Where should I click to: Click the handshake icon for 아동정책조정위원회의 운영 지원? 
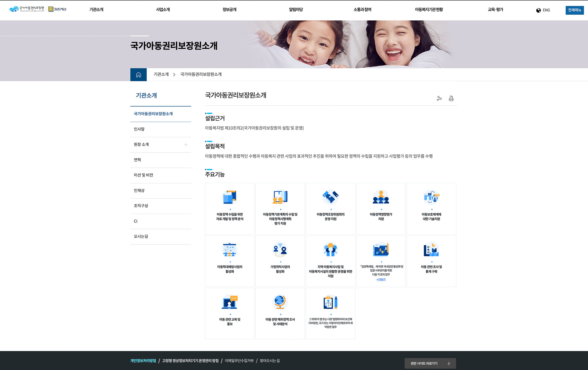(x=330, y=197)
